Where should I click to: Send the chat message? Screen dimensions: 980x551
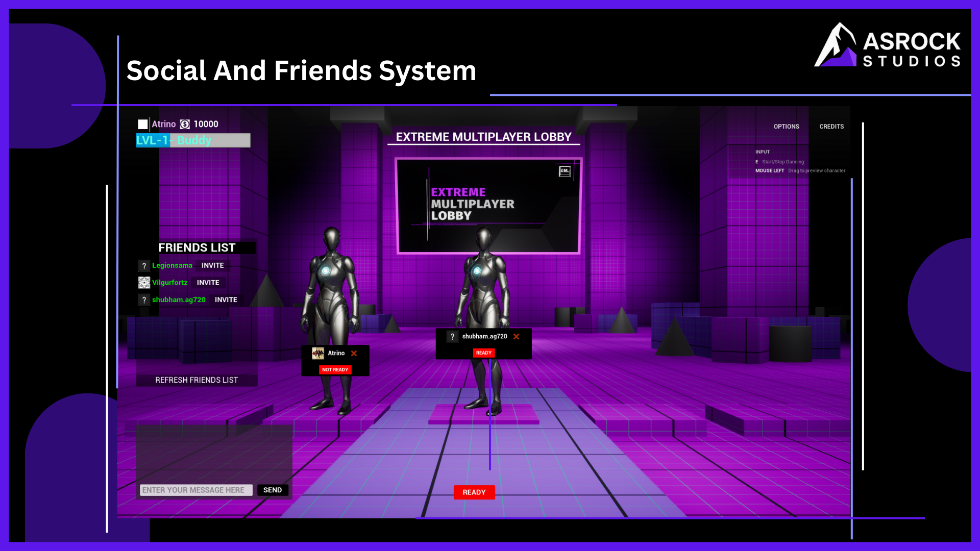(273, 490)
